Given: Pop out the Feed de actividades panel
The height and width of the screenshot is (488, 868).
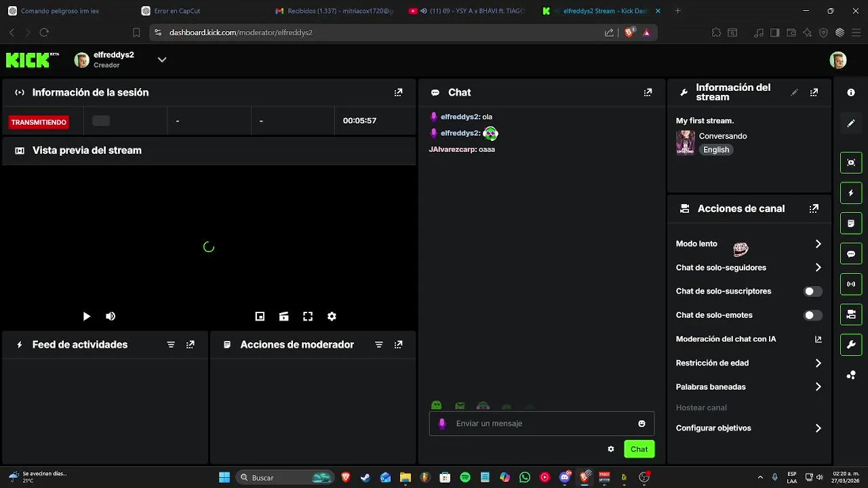Looking at the screenshot, I should pos(191,344).
